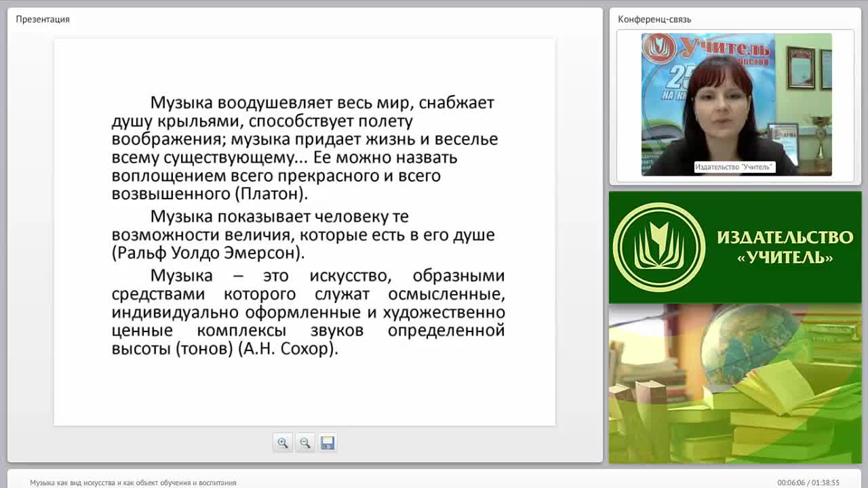Screen dimensions: 868x488
Task: Click the Издательство Учитель round logo emblem
Action: point(659,247)
